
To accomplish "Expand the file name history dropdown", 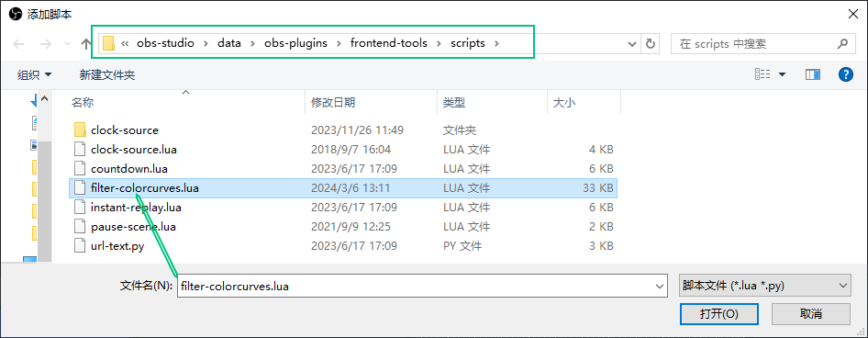I will click(660, 287).
